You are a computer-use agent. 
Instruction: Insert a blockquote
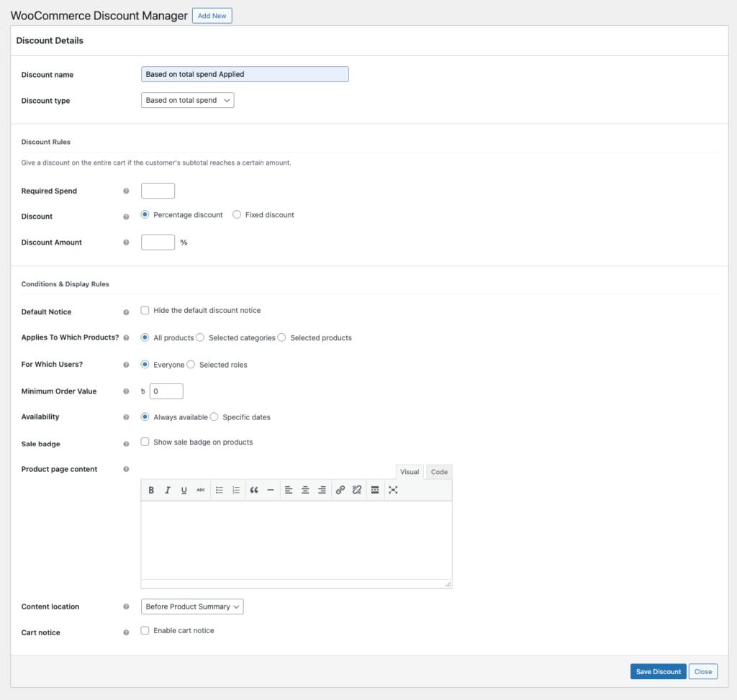(254, 490)
